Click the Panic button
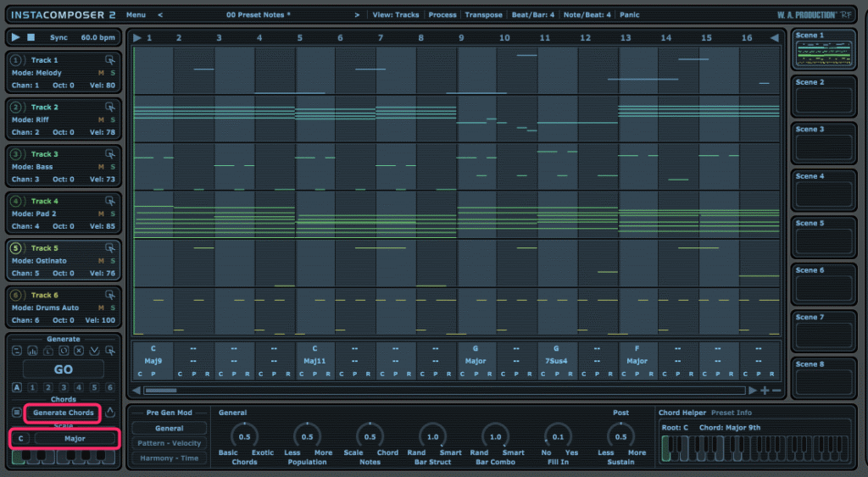 point(630,15)
